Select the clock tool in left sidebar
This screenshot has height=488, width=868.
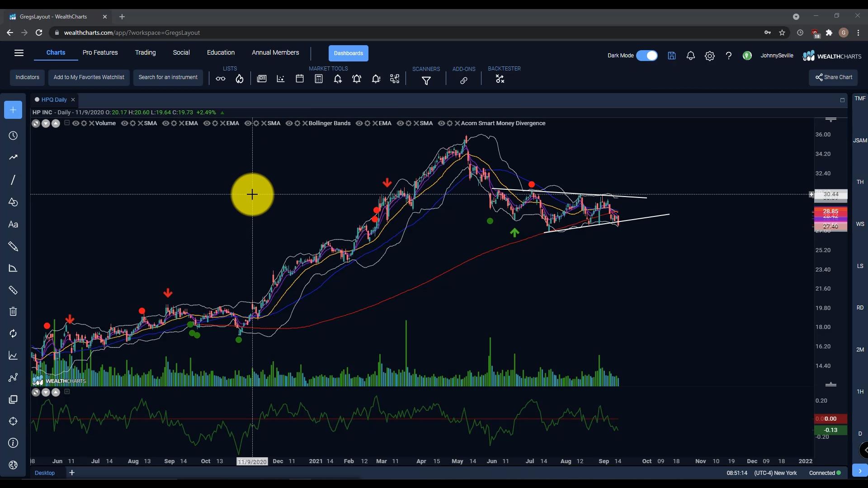click(13, 136)
